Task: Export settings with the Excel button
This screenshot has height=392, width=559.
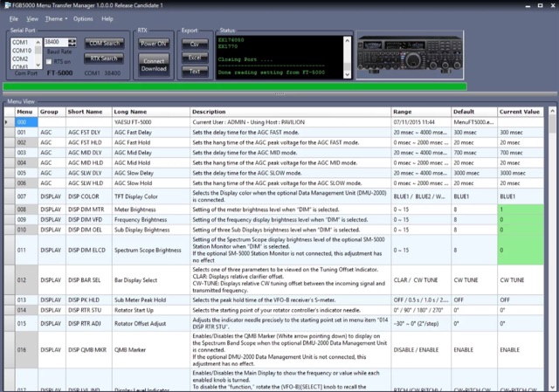Action: click(x=195, y=55)
